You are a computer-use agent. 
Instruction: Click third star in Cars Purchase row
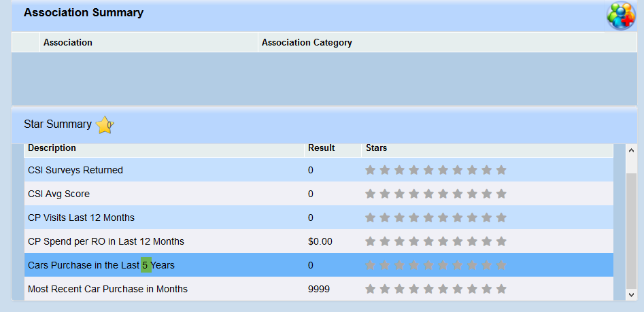coord(400,265)
